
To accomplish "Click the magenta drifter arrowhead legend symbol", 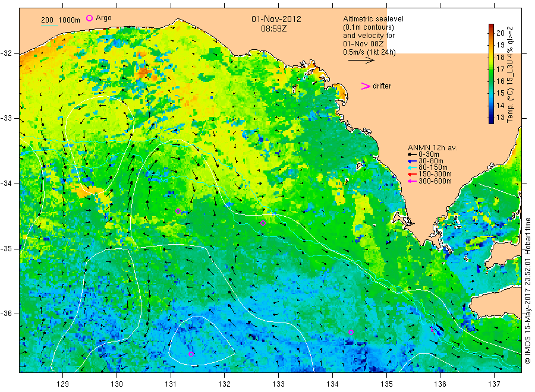I will point(366,86).
